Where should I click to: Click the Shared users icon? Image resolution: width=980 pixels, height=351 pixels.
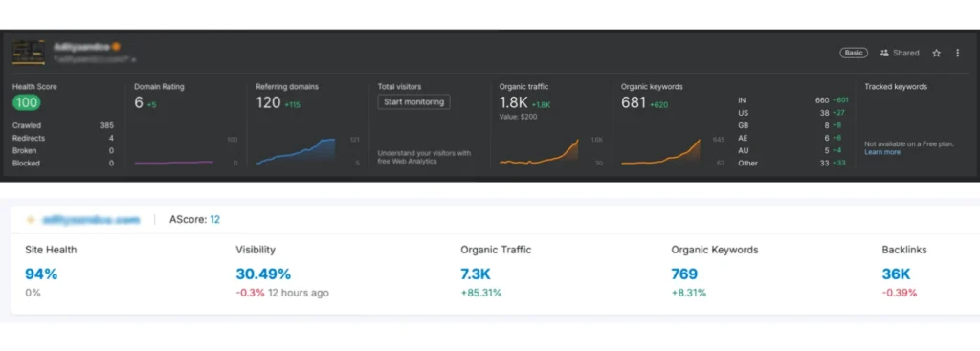pyautogui.click(x=884, y=54)
